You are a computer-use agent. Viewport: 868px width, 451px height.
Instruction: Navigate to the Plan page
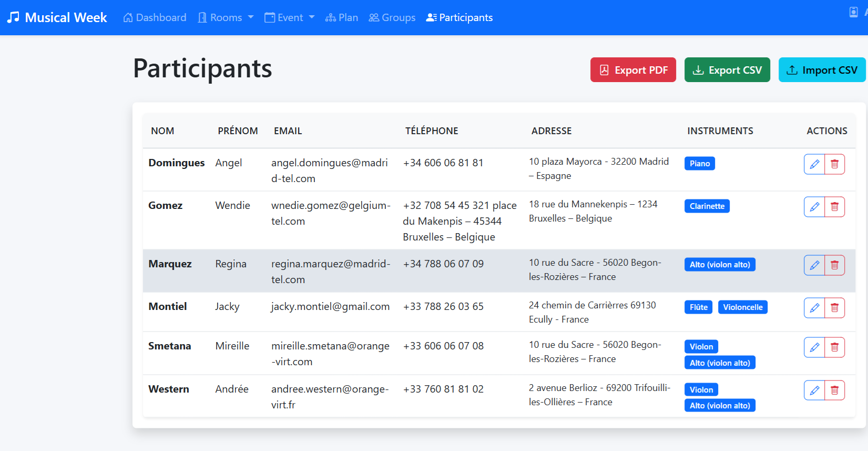pyautogui.click(x=342, y=17)
